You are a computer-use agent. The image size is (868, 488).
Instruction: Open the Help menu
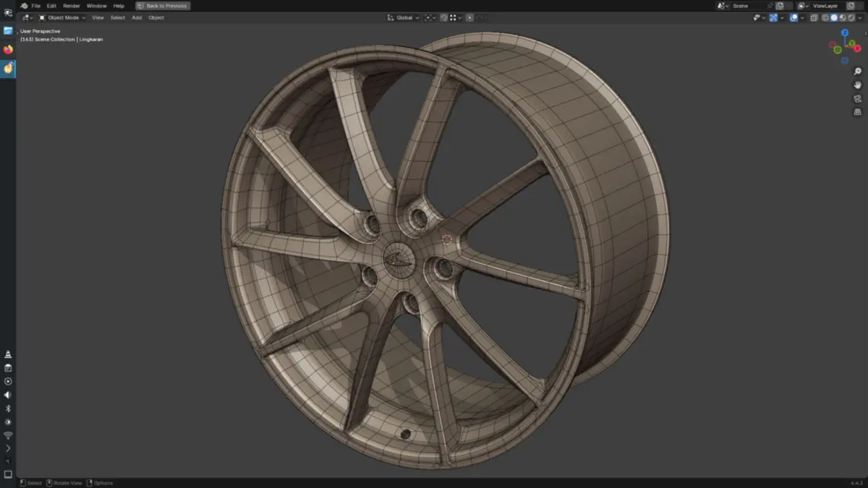pos(119,6)
